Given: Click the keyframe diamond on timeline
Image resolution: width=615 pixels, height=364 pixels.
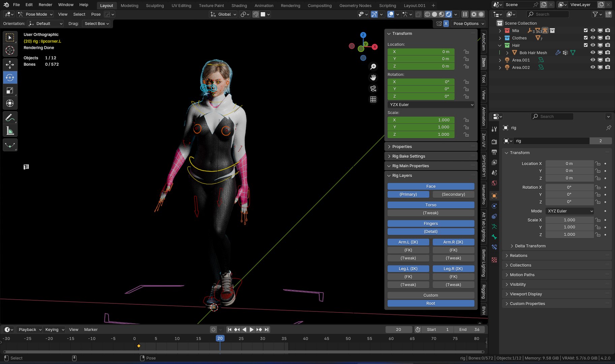Looking at the screenshot, I should tap(139, 346).
